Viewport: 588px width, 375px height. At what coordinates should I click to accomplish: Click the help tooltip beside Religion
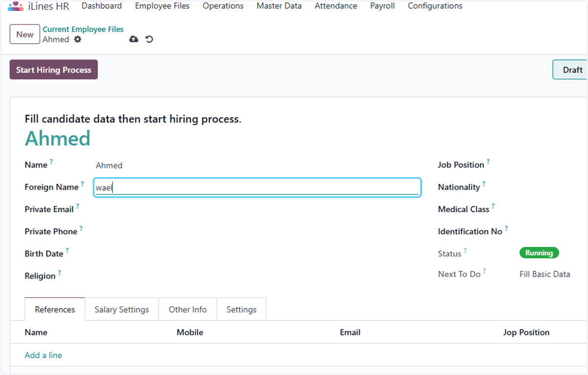pos(59,273)
